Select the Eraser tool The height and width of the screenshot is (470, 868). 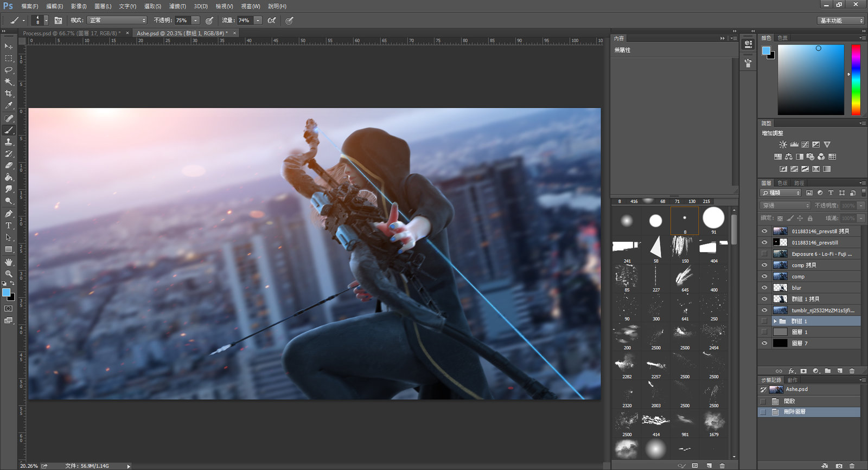click(9, 165)
